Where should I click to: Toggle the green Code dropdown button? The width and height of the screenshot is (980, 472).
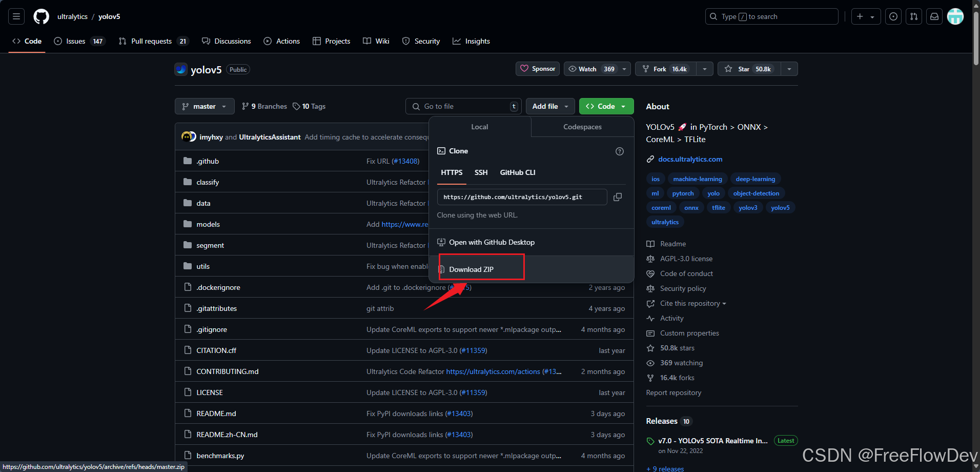(x=606, y=106)
